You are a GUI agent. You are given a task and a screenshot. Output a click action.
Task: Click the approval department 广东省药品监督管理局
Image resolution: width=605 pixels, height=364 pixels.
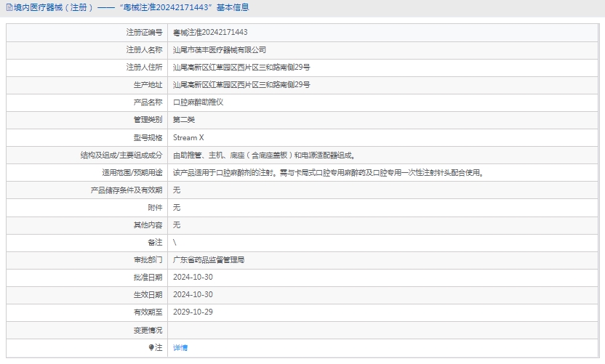(209, 259)
